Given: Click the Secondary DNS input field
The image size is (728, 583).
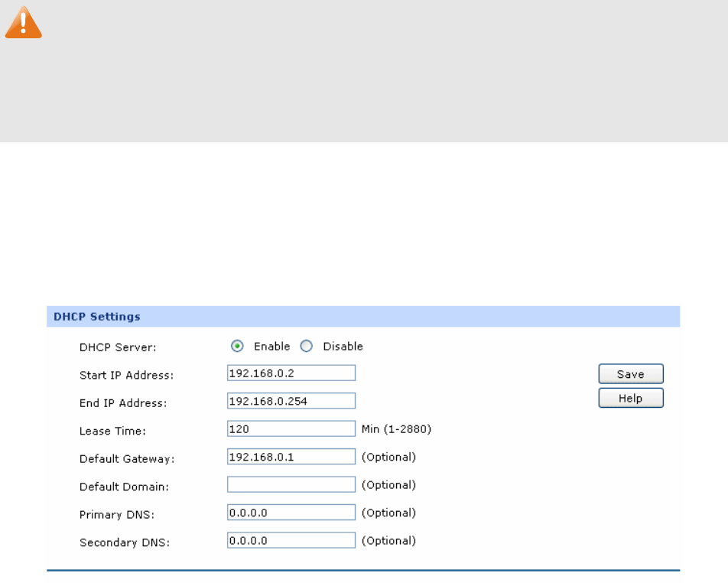Looking at the screenshot, I should (x=291, y=540).
